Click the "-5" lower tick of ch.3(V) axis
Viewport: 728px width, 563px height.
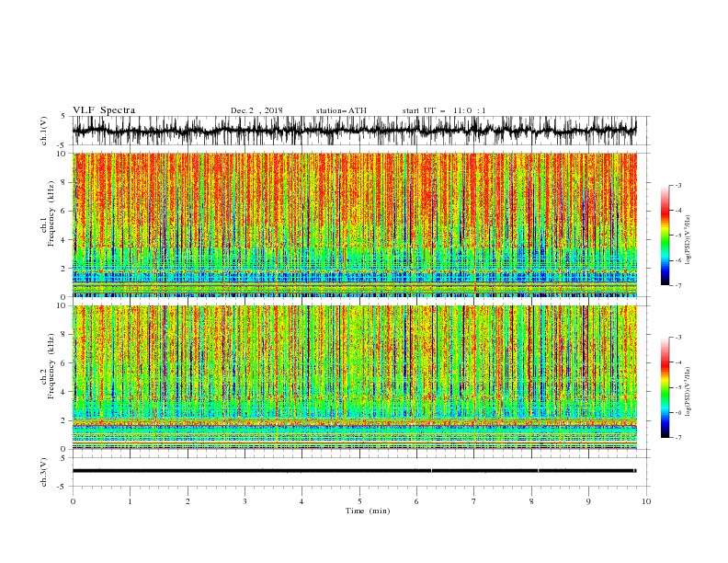coord(63,487)
